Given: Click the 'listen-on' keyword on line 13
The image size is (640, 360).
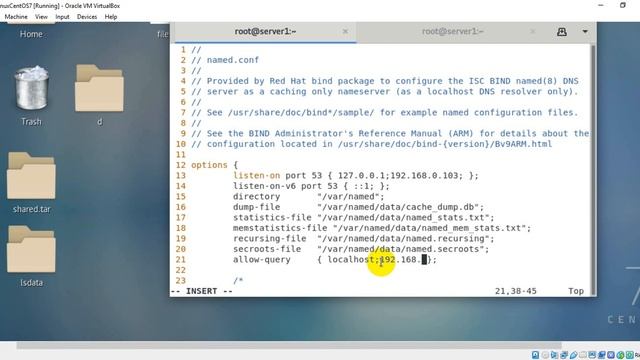Looking at the screenshot, I should [x=256, y=176].
